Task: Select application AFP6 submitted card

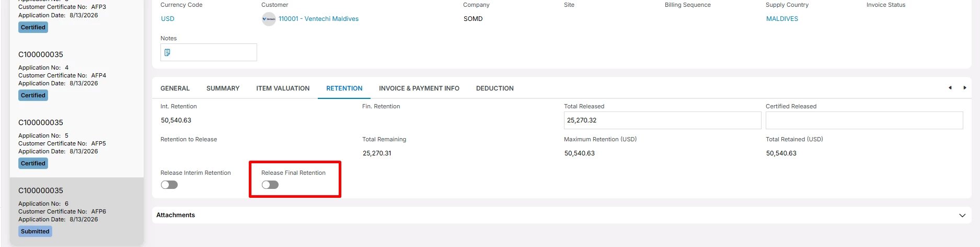Action: [x=77, y=211]
